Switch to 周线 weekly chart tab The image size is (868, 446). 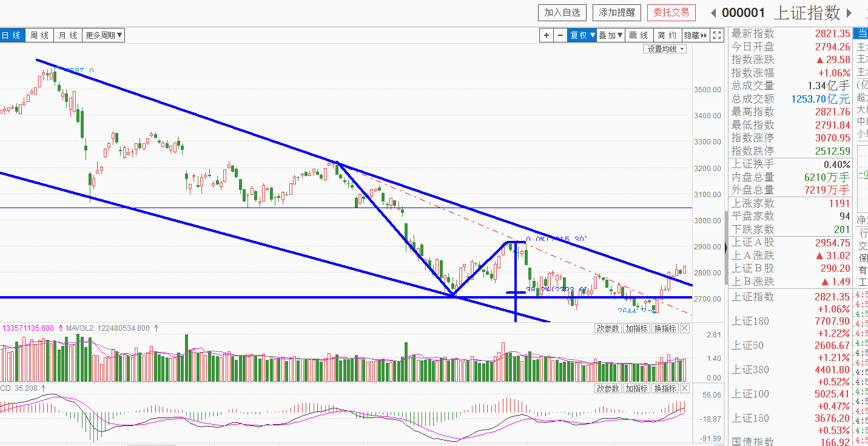[x=39, y=35]
